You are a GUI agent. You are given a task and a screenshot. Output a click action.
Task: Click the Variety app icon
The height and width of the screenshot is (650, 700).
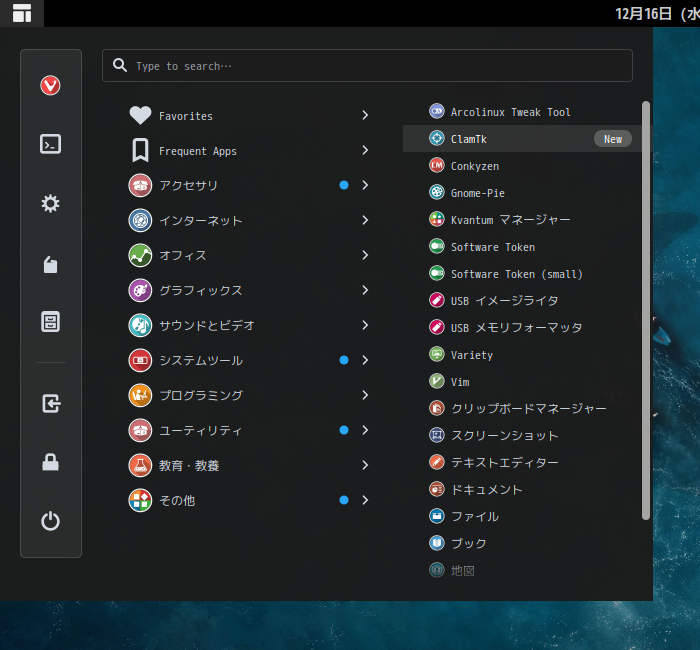pyautogui.click(x=437, y=354)
